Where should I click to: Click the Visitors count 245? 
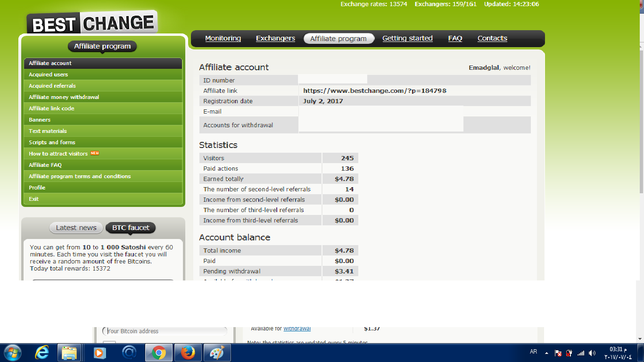click(x=347, y=158)
